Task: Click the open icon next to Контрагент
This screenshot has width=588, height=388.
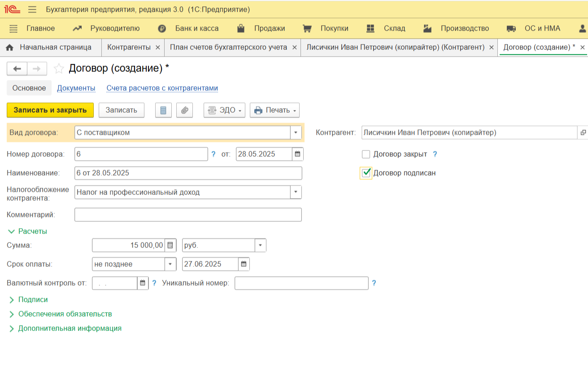Action: [x=583, y=132]
